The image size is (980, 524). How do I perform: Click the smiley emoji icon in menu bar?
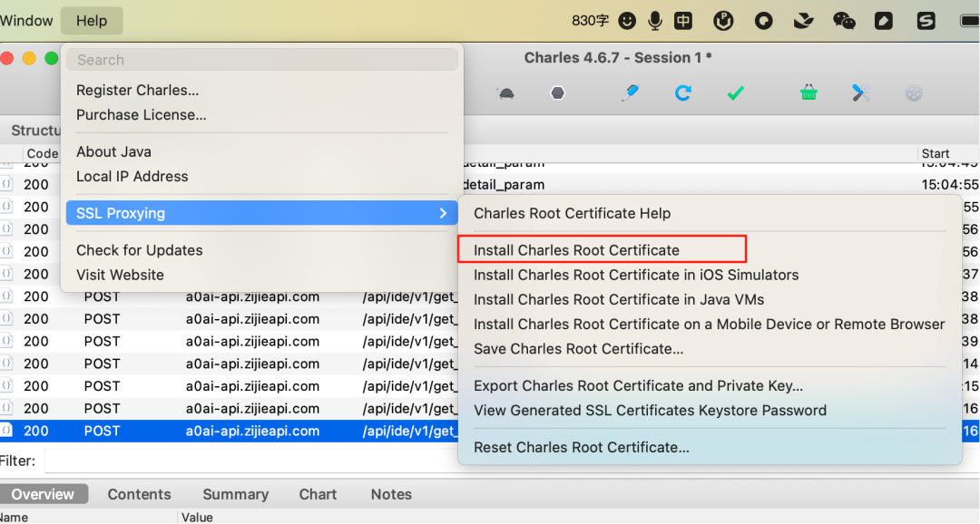627,21
